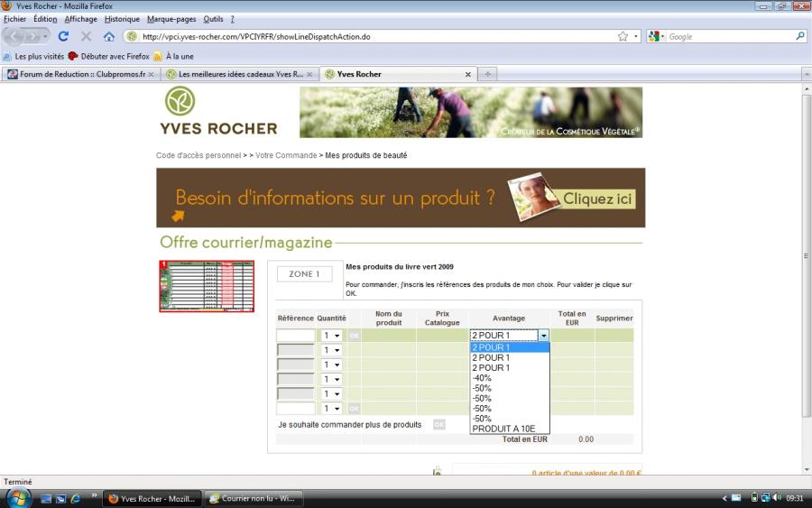Bookmark this page with the star icon
The width and height of the screenshot is (812, 508).
623,37
